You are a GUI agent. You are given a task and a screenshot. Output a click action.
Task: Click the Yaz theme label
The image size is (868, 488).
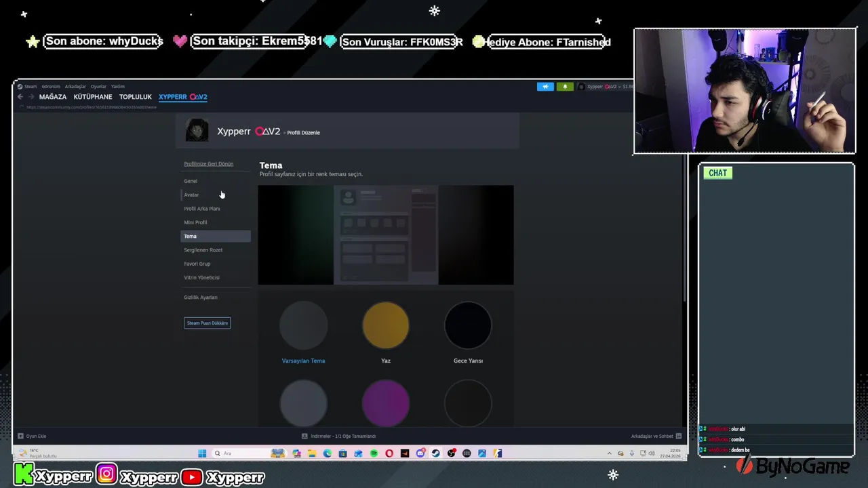pos(386,361)
